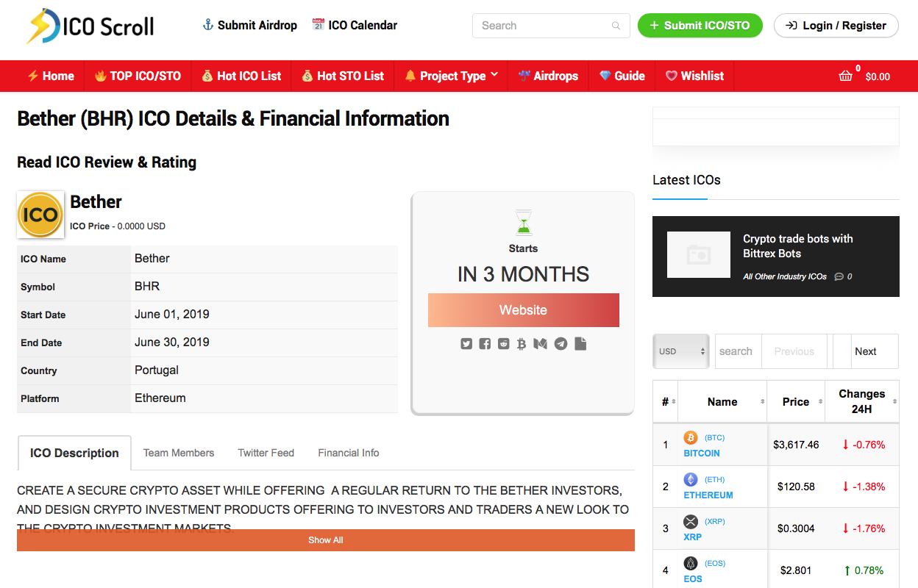
Task: Open Airdrops menu item
Action: click(548, 76)
